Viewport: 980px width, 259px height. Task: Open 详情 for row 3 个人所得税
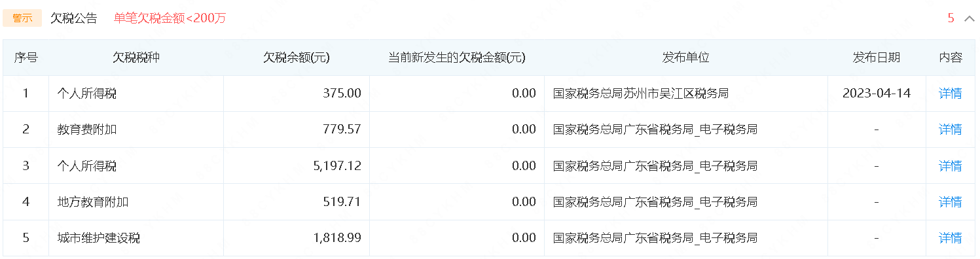click(x=951, y=165)
